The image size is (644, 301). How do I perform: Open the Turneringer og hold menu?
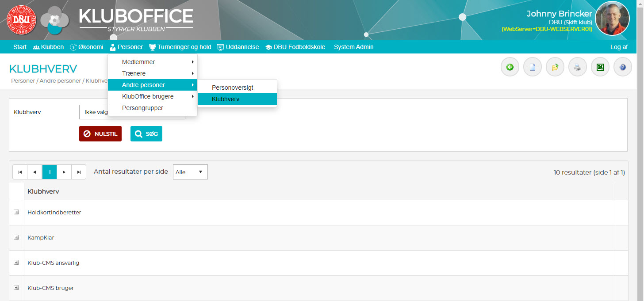(x=180, y=47)
